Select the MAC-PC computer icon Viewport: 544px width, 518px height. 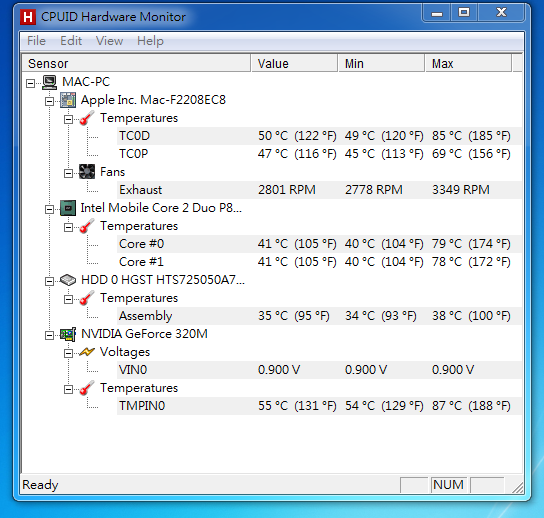[x=50, y=82]
